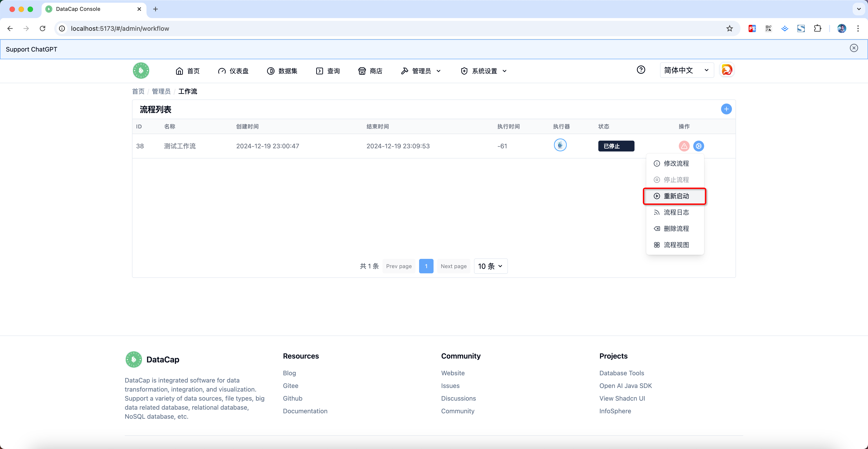Image resolution: width=868 pixels, height=449 pixels.
Task: Open the Database Tools footer link
Action: click(x=621, y=373)
